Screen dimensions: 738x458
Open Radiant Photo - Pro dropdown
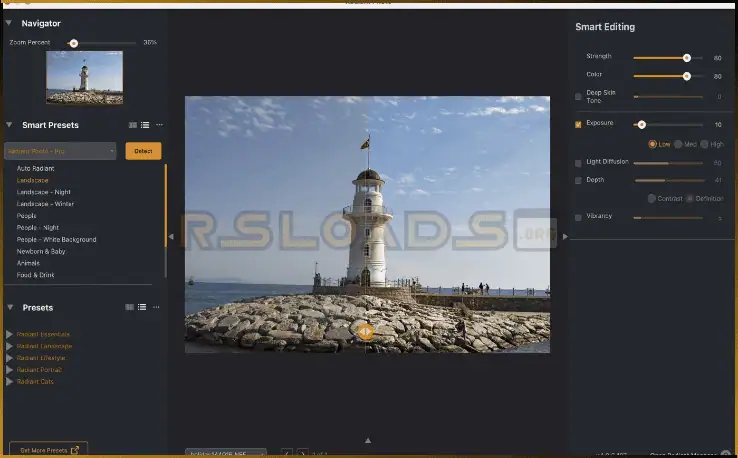[60, 151]
